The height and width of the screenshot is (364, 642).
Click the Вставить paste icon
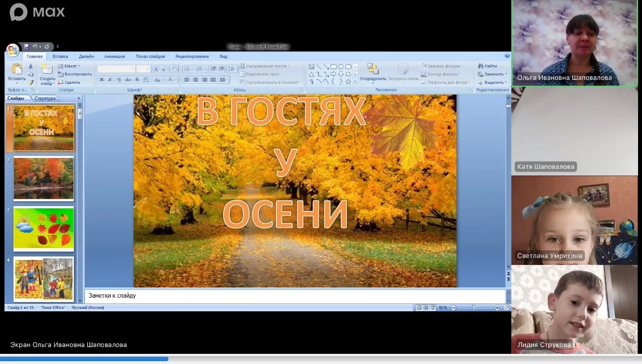pyautogui.click(x=17, y=69)
